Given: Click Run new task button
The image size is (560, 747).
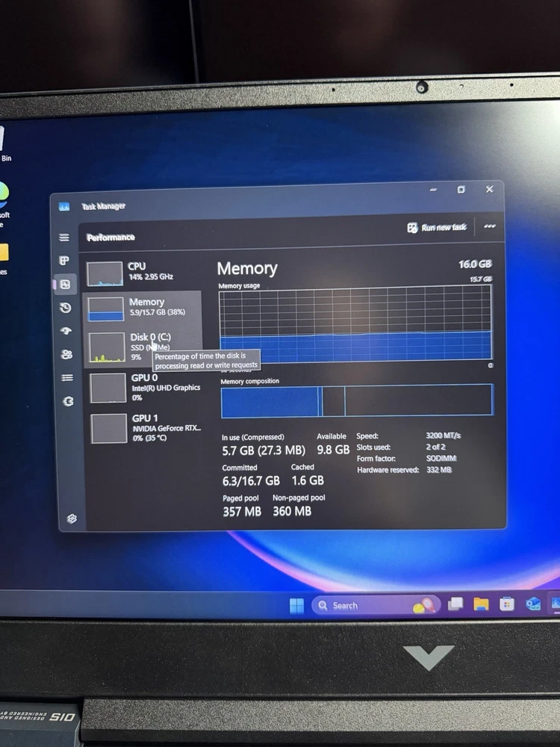Looking at the screenshot, I should tap(437, 227).
